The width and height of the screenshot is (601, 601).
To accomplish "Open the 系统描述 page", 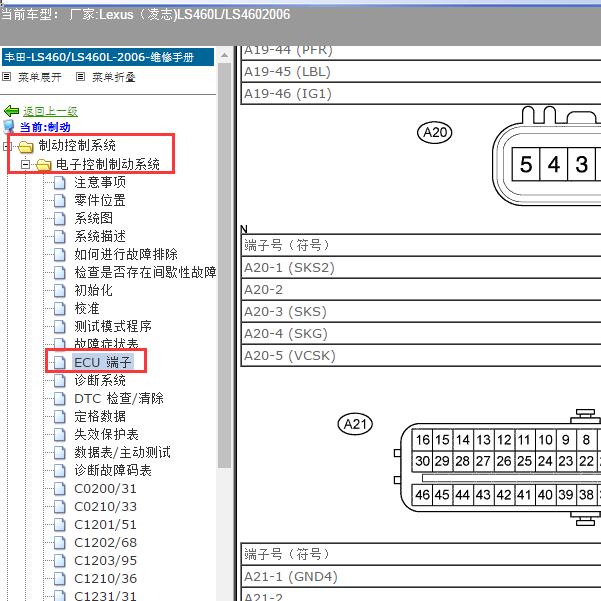I will (x=100, y=236).
